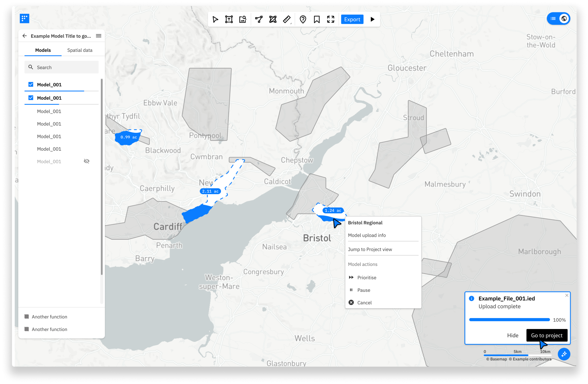Click the Model actions section label

coord(362,264)
